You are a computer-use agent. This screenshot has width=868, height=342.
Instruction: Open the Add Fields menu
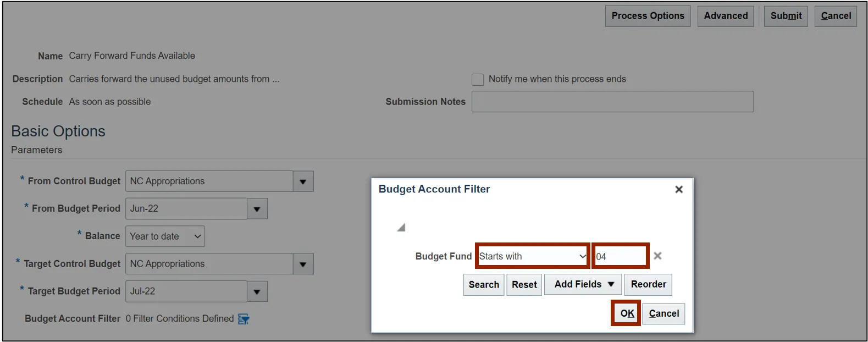click(x=583, y=284)
